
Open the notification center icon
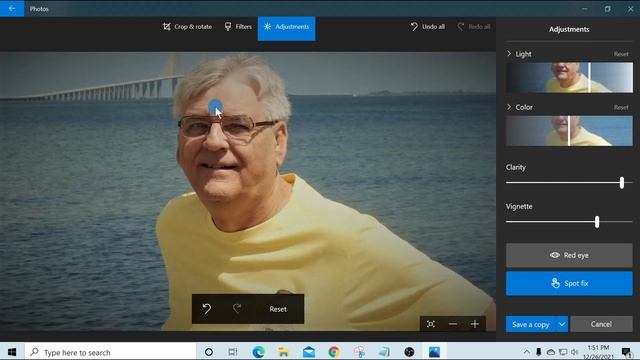tap(627, 352)
